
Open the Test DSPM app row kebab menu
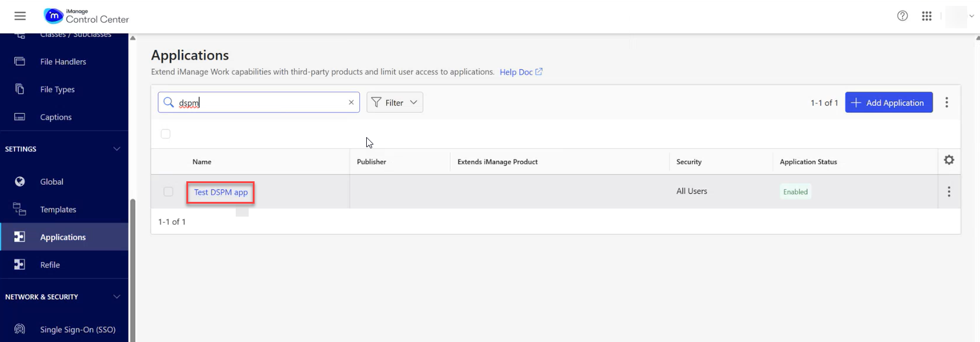(x=949, y=192)
